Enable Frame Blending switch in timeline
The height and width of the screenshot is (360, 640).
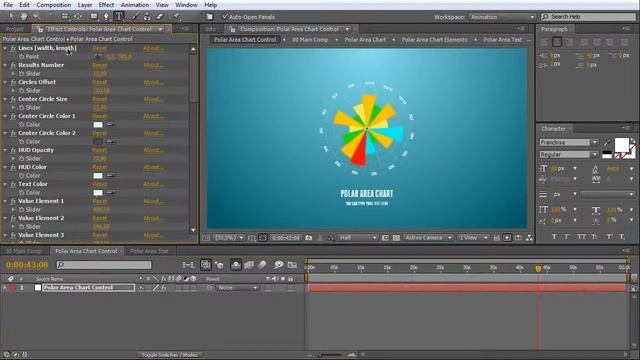point(249,265)
